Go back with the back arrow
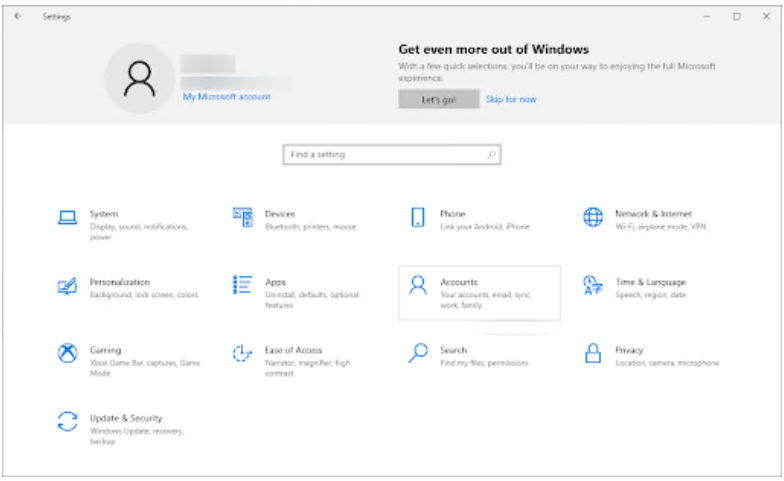The height and width of the screenshot is (481, 784). (18, 17)
